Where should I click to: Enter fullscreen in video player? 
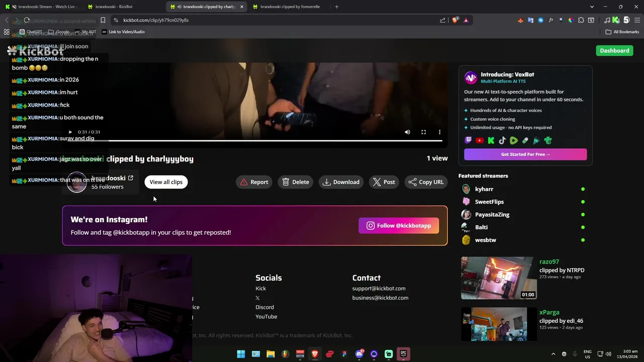click(x=424, y=132)
